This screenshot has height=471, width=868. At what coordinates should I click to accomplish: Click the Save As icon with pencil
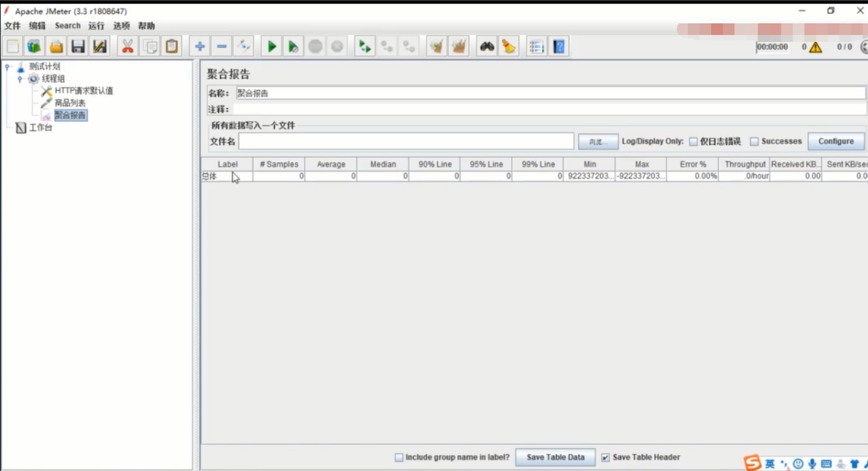coord(100,47)
